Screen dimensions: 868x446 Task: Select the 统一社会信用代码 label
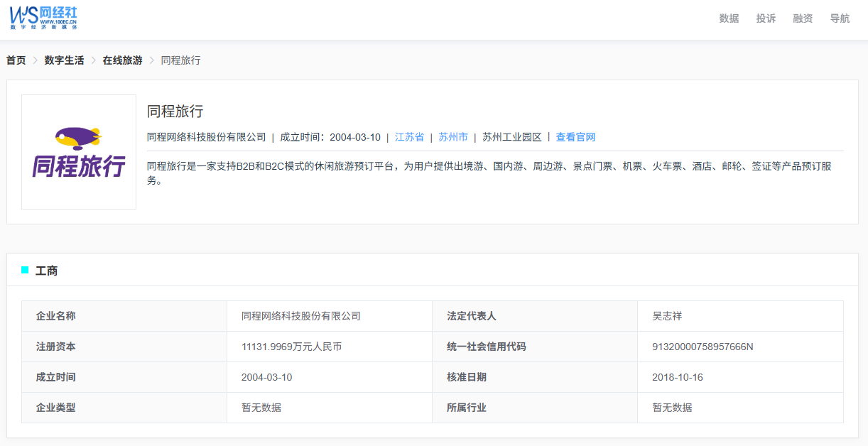[487, 347]
